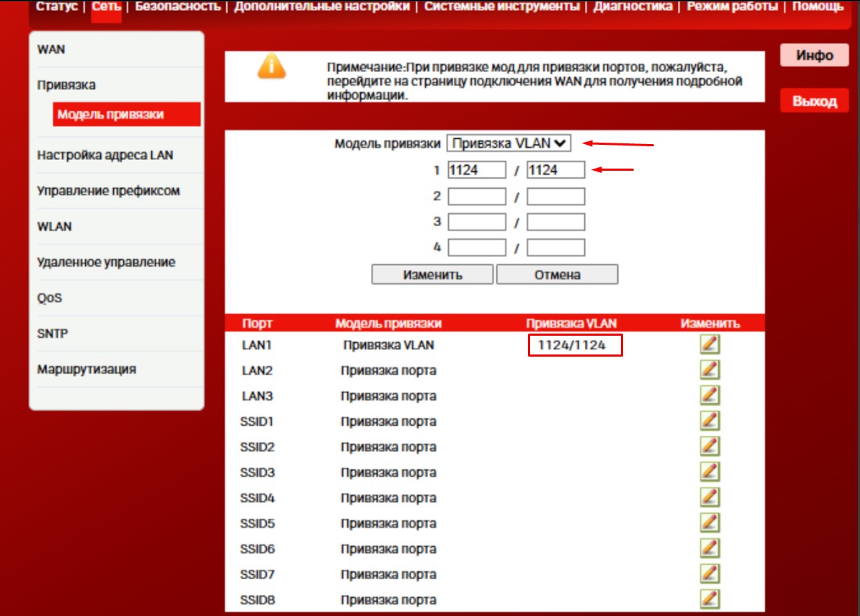The image size is (860, 616).
Task: Click the edit pencil icon for LAN2
Action: 709,370
